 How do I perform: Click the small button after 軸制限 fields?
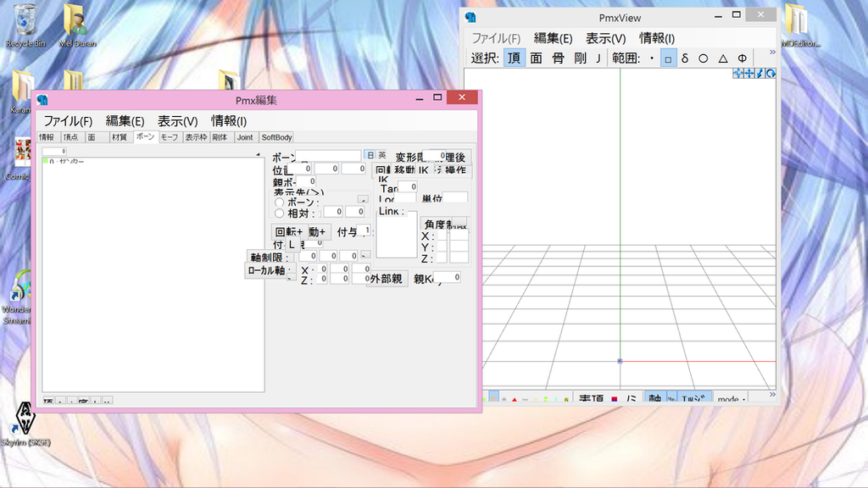tap(365, 255)
